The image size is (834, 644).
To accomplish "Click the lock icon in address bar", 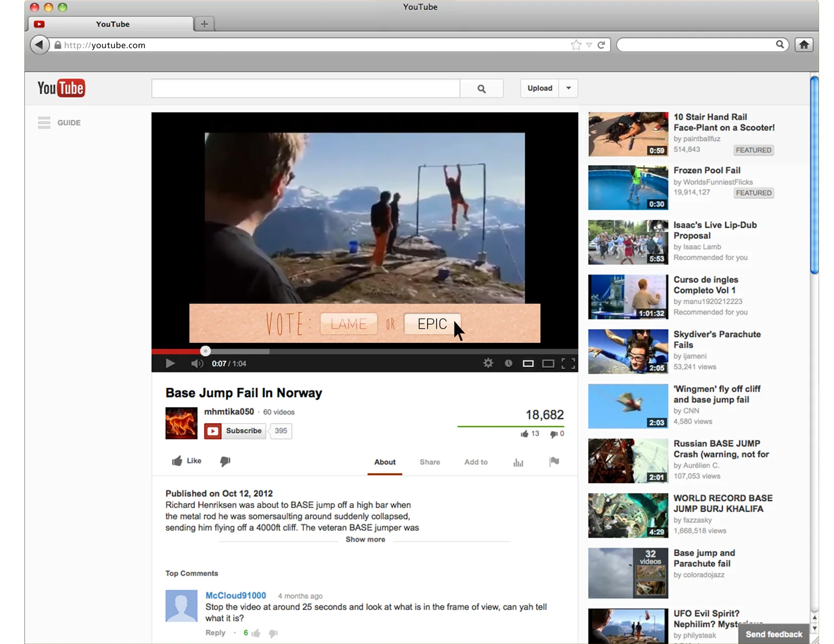I will (x=58, y=45).
